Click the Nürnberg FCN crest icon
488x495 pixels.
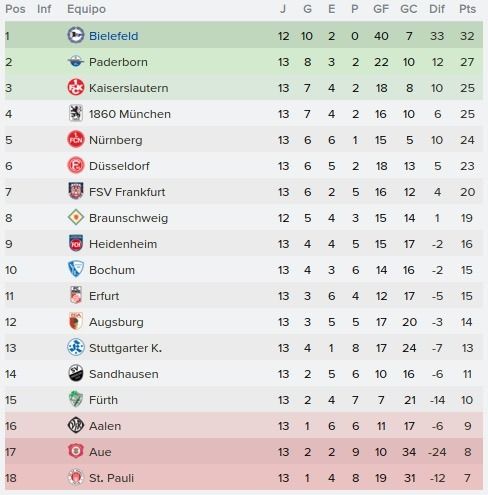click(x=76, y=139)
